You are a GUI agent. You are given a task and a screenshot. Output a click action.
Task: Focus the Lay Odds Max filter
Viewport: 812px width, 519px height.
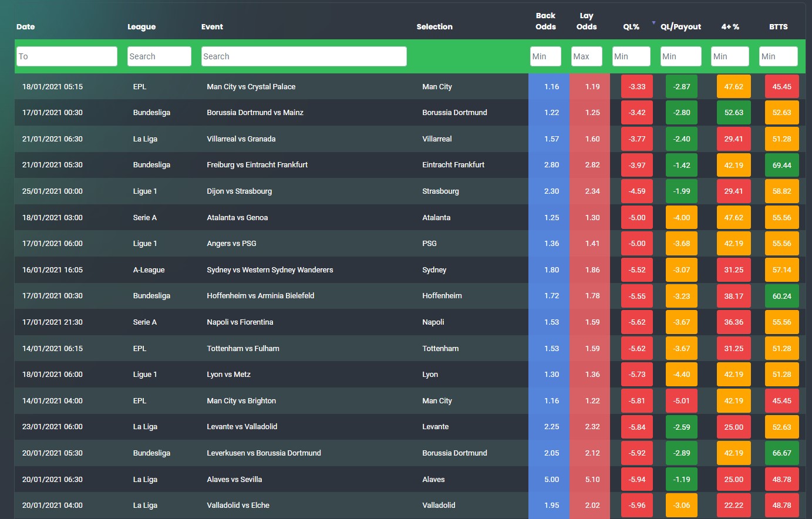point(587,56)
